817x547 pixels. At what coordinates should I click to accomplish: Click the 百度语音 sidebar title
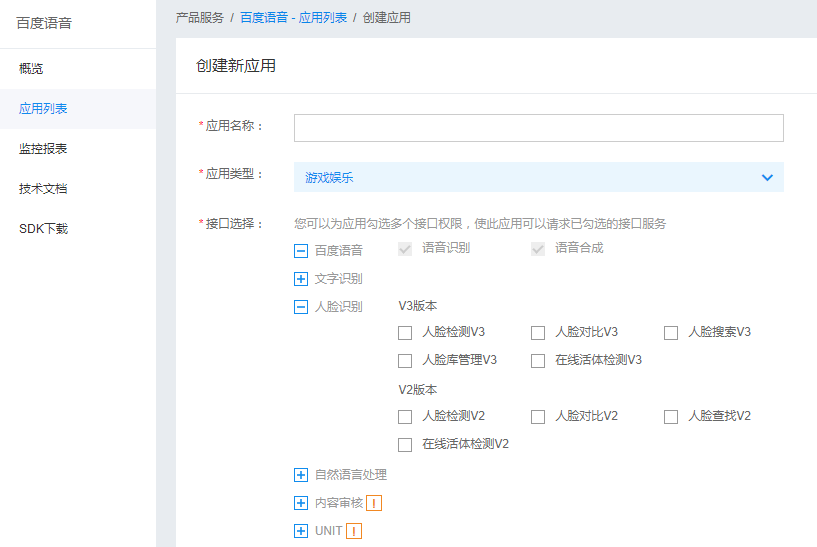44,23
